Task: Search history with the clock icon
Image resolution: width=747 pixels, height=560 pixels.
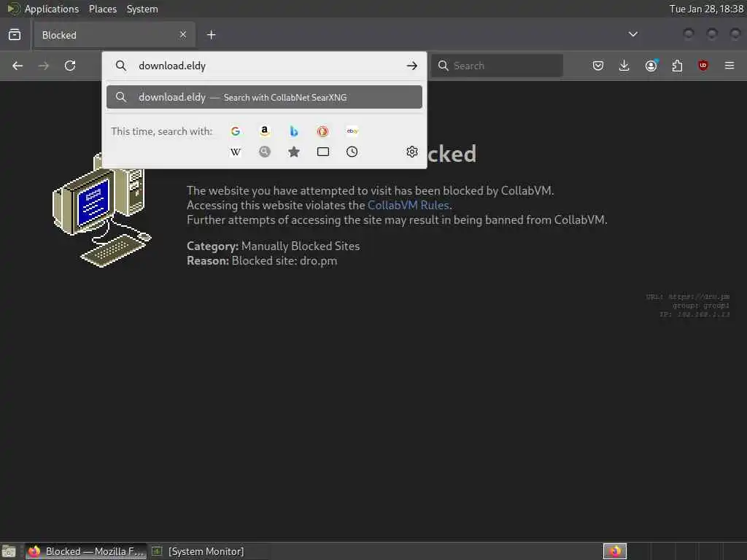Action: click(352, 152)
